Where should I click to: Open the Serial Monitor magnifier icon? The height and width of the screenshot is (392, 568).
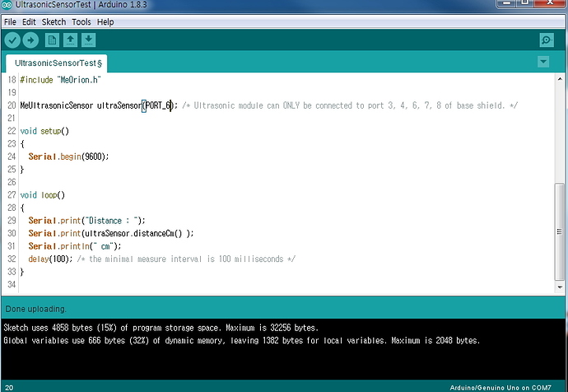[547, 40]
